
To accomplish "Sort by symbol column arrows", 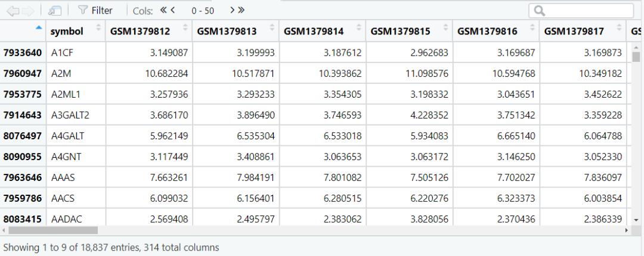I will 98,28.
